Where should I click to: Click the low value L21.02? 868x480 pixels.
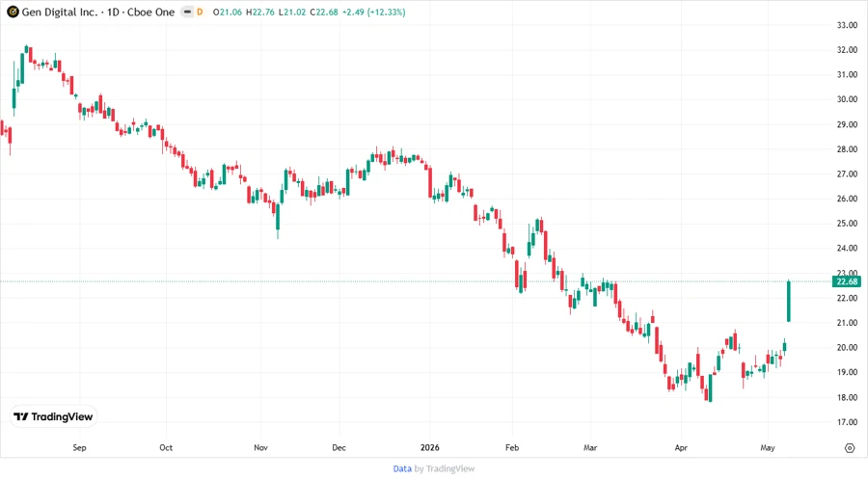(292, 12)
